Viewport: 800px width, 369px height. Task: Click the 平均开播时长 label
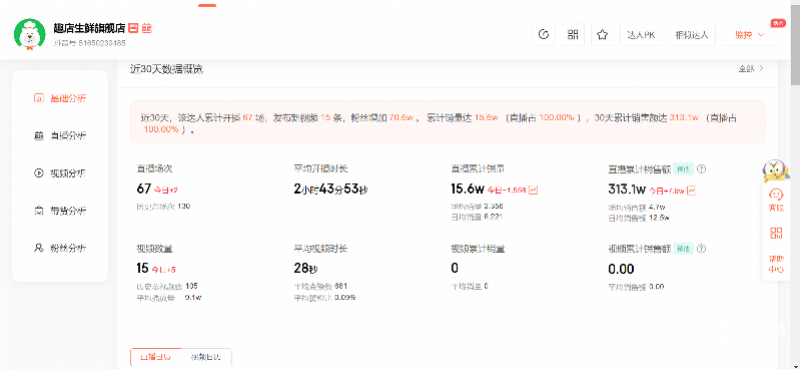pyautogui.click(x=320, y=168)
